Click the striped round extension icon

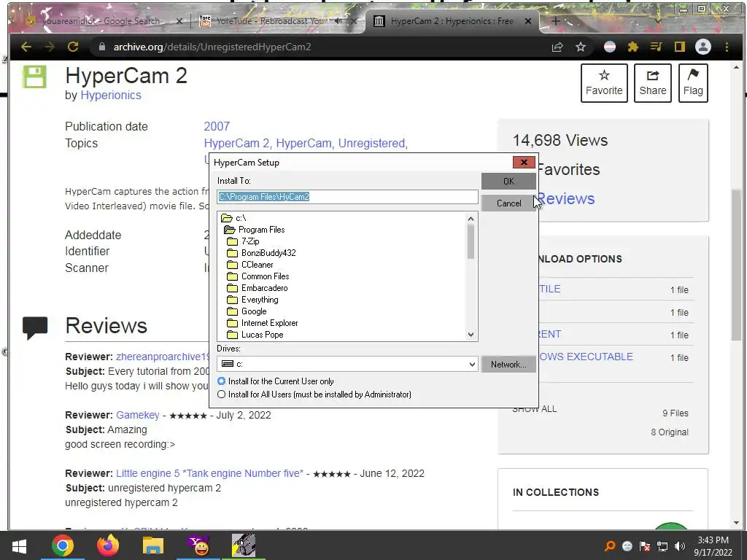610,47
